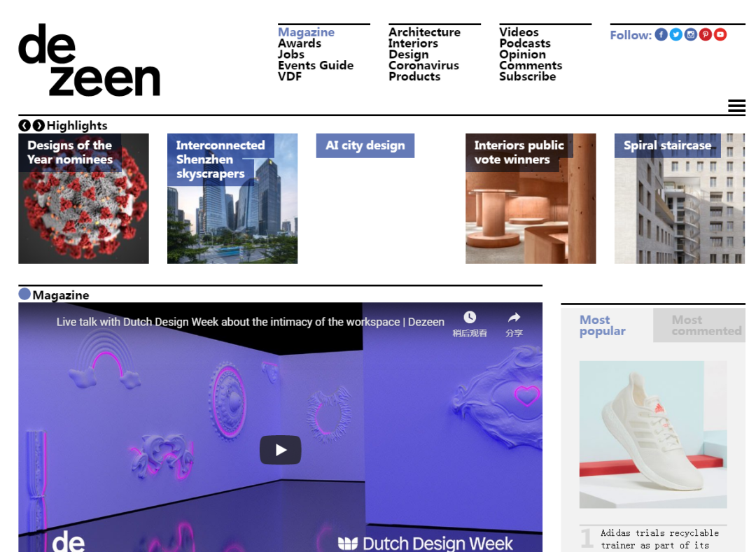Viewport: 756px width, 552px height.
Task: Open Interconnected Shenzhen skyscrapers highlight
Action: (232, 199)
